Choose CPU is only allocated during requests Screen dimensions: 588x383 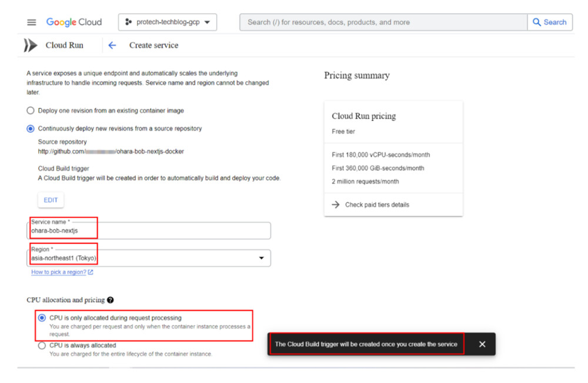pos(42,318)
